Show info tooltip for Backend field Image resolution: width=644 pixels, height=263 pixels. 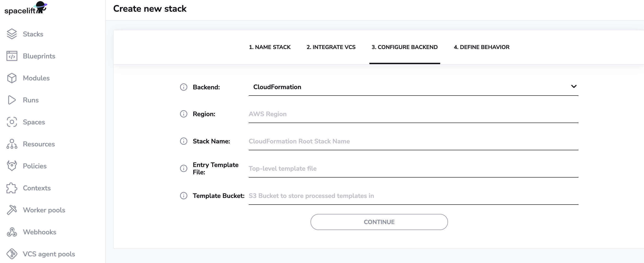click(x=183, y=87)
